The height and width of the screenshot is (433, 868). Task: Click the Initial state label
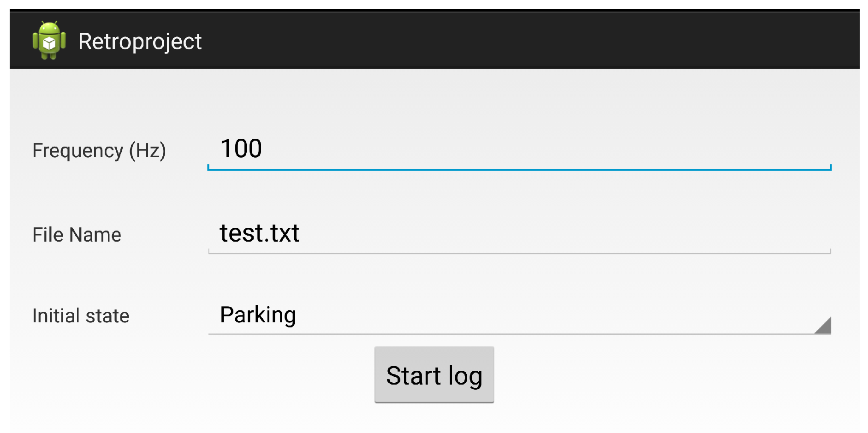pyautogui.click(x=81, y=316)
